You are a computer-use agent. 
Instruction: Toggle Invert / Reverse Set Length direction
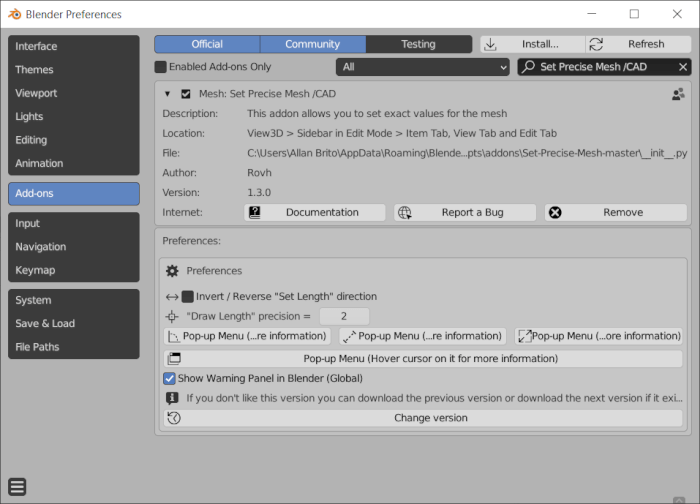(x=188, y=297)
